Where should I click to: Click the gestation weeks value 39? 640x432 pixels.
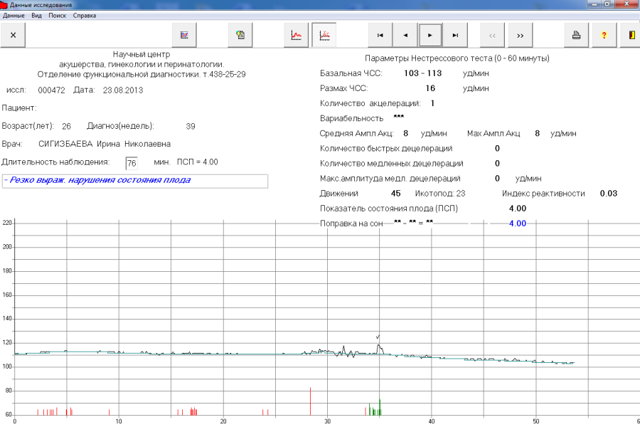tap(190, 126)
